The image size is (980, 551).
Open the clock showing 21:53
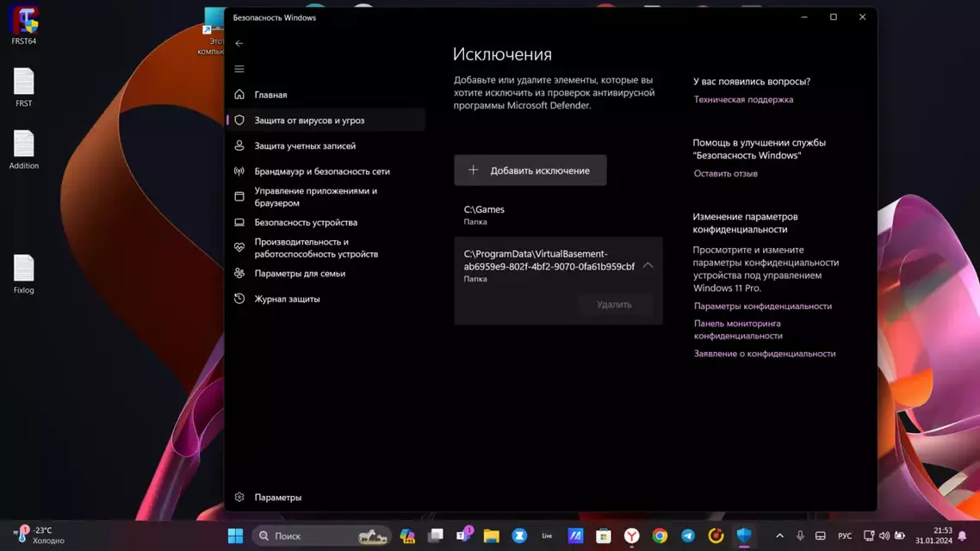pyautogui.click(x=933, y=536)
